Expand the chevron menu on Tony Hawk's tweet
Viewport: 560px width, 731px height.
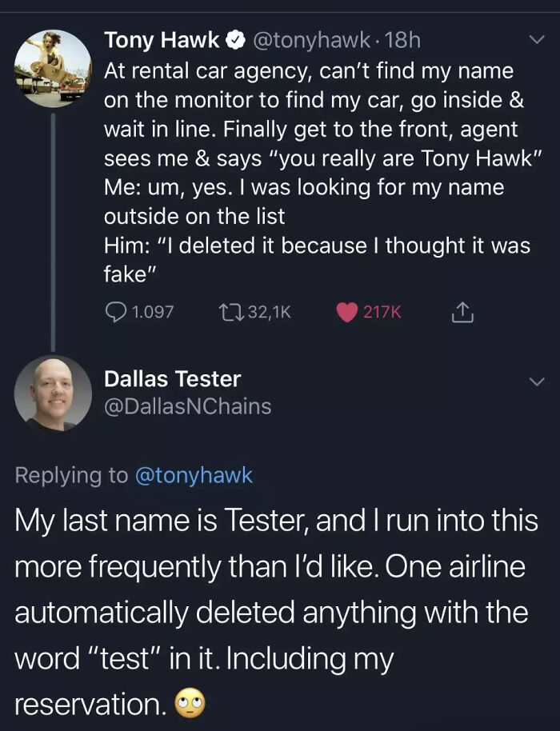(537, 40)
